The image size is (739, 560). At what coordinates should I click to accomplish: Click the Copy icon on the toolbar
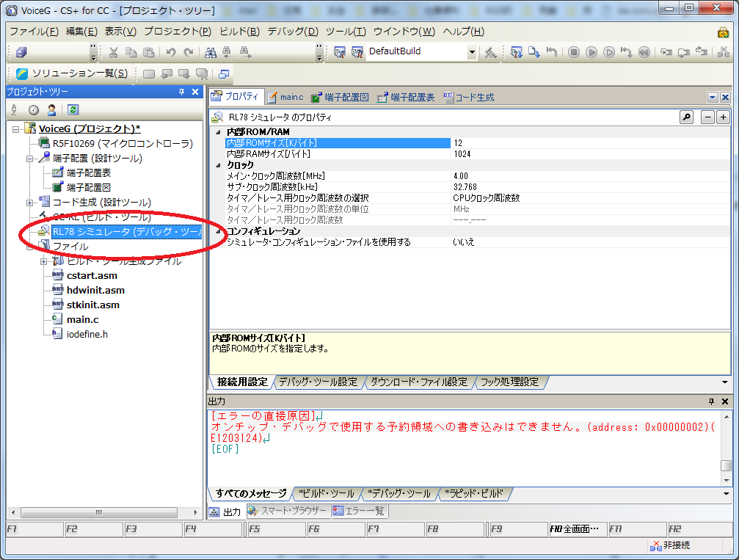[x=132, y=51]
